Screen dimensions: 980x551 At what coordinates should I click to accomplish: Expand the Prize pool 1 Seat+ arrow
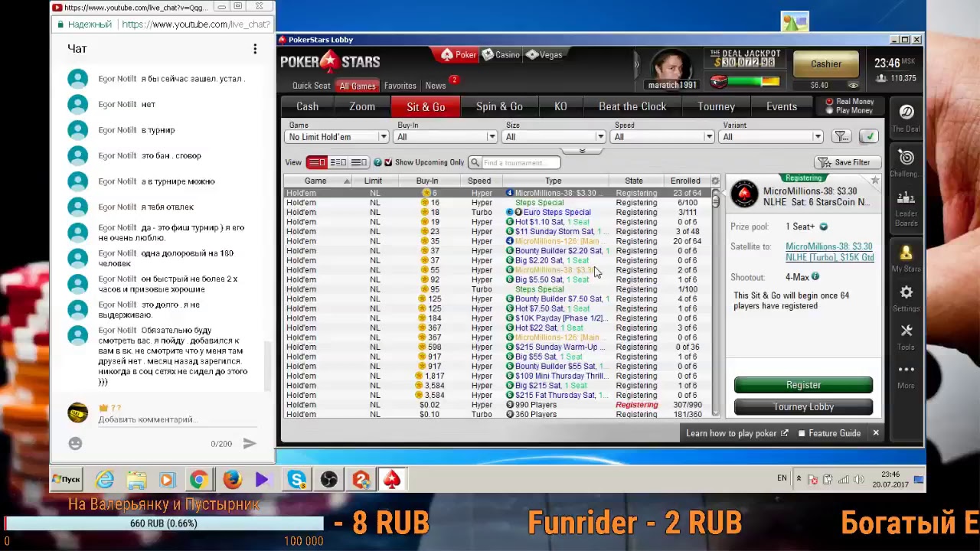pyautogui.click(x=823, y=227)
